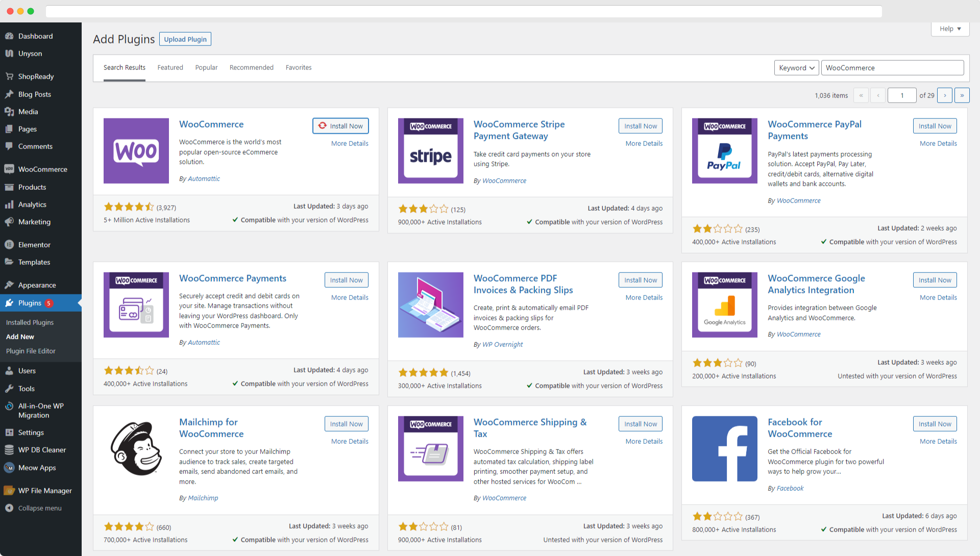Open the Facebook author link

[790, 488]
